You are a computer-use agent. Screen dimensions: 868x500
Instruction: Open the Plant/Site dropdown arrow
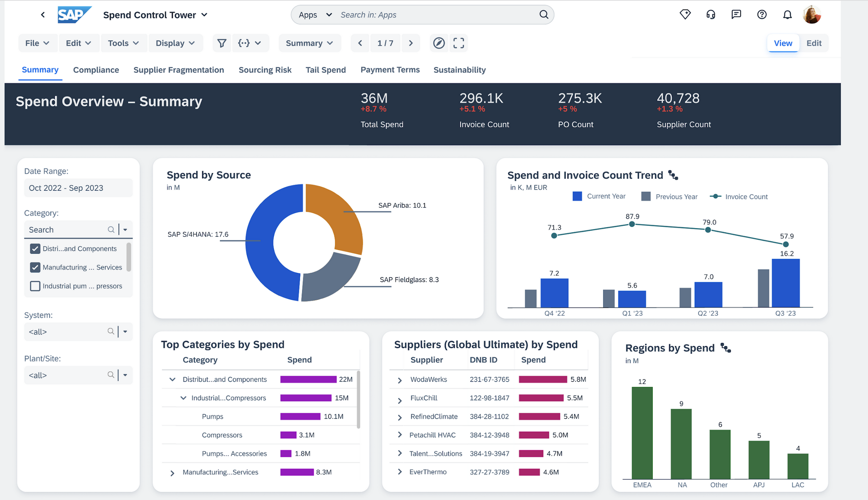[x=125, y=375]
